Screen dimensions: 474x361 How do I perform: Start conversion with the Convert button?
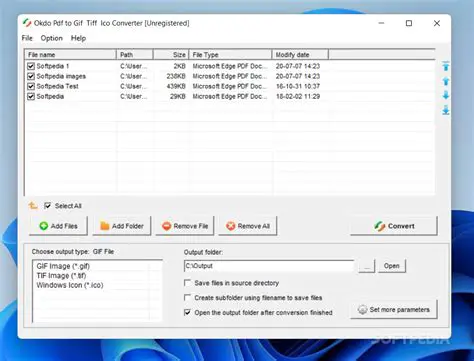click(394, 226)
